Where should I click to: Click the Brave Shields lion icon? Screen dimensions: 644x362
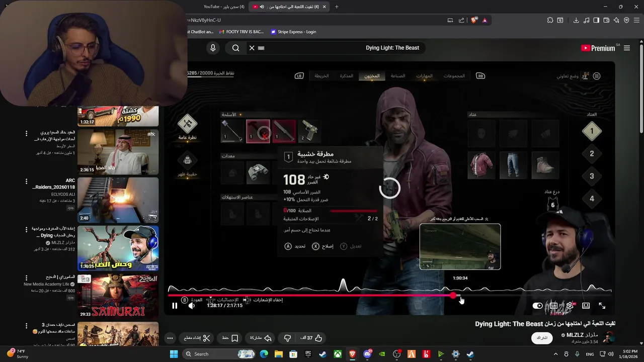pos(474,20)
